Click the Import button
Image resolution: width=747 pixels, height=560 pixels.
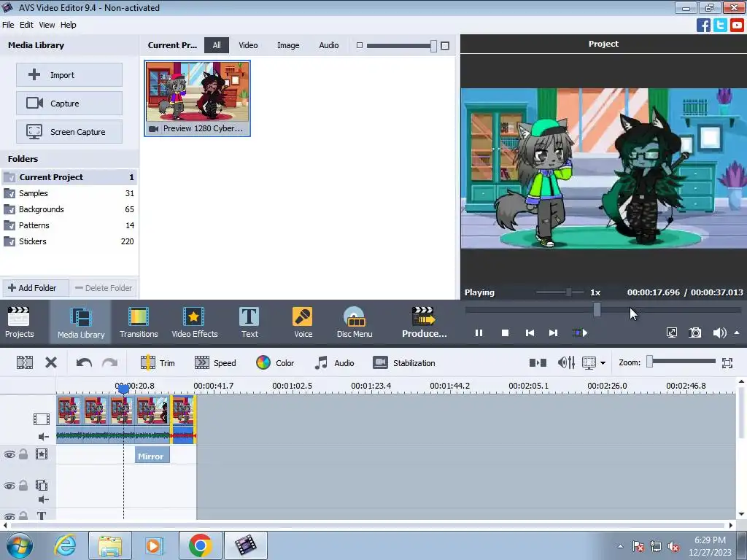point(69,75)
